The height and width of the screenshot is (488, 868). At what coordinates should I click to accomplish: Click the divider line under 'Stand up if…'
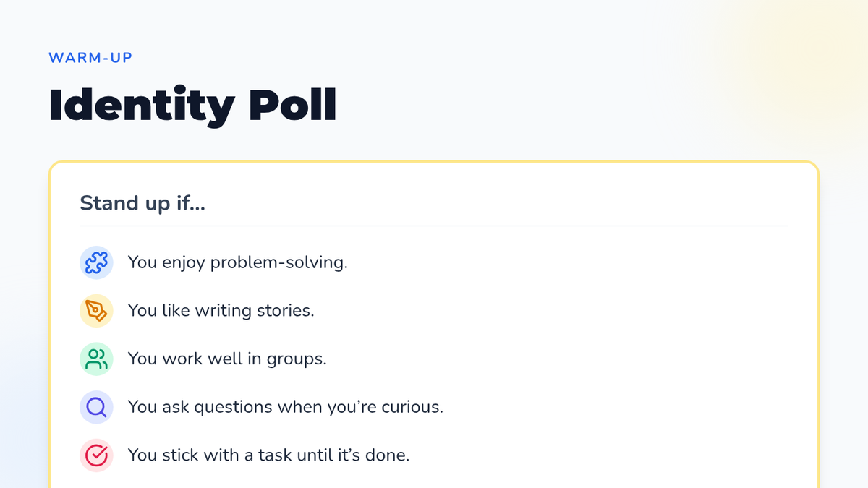pyautogui.click(x=434, y=226)
